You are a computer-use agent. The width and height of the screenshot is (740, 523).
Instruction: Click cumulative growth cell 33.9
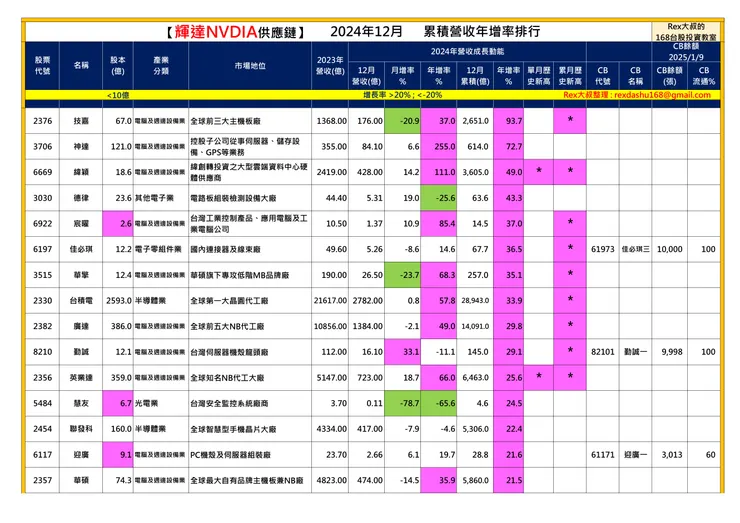[509, 300]
